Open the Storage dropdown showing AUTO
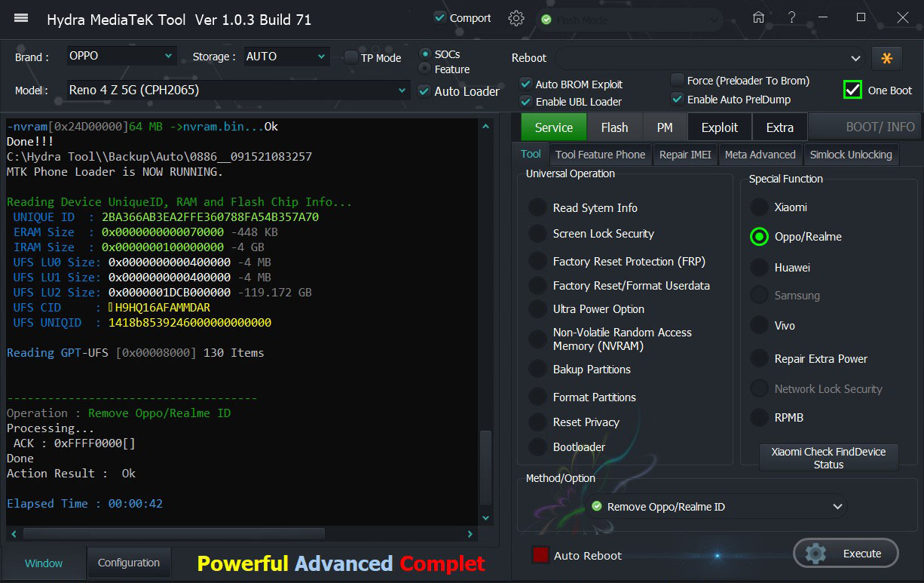The width and height of the screenshot is (924, 583). [286, 56]
